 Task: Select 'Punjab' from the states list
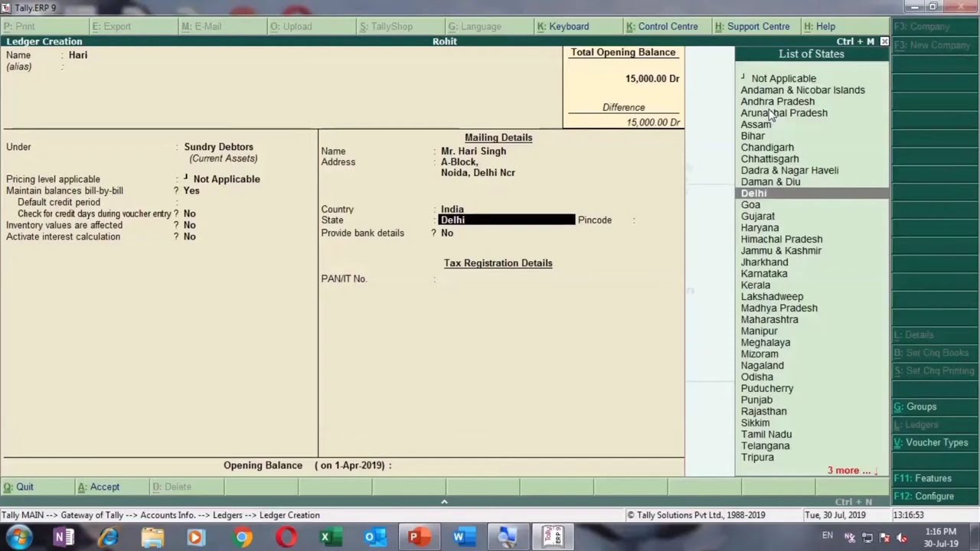pyautogui.click(x=756, y=399)
